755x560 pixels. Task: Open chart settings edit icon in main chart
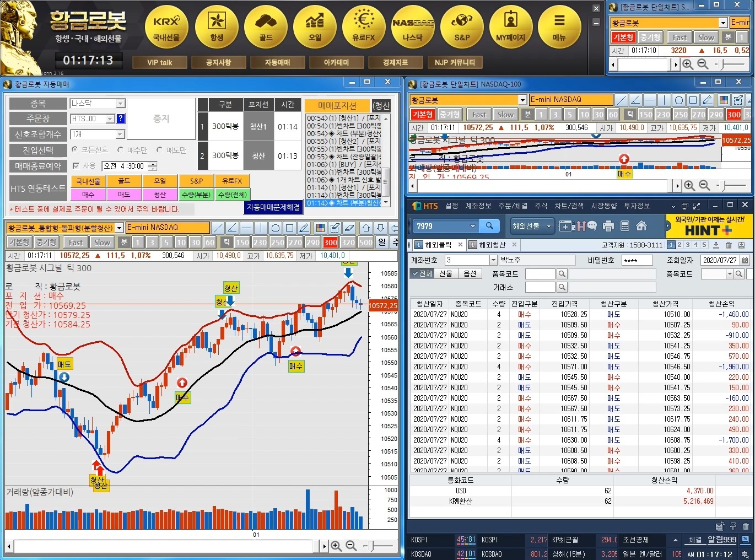(x=335, y=228)
